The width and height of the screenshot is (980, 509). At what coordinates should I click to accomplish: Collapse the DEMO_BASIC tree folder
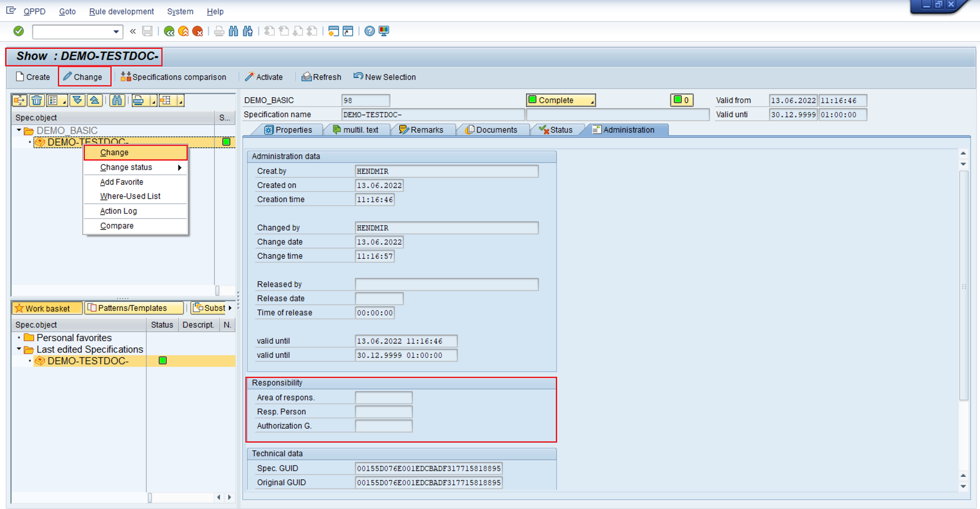click(19, 131)
